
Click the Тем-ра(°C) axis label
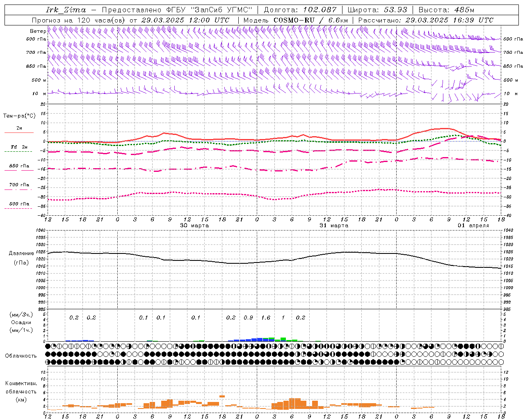click(19, 116)
